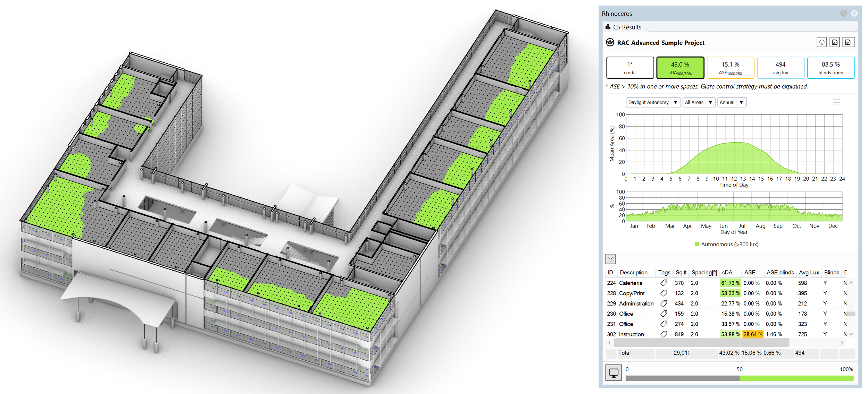Switch to the CS Results tab

pyautogui.click(x=624, y=27)
